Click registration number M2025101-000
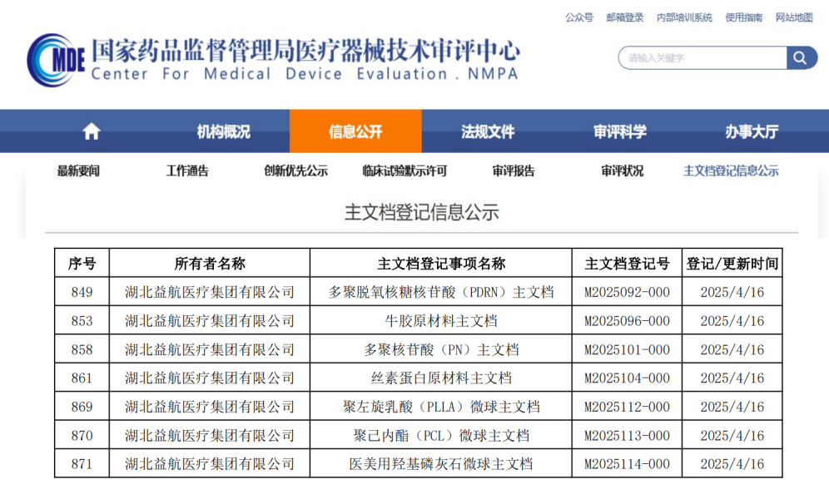 click(x=627, y=349)
